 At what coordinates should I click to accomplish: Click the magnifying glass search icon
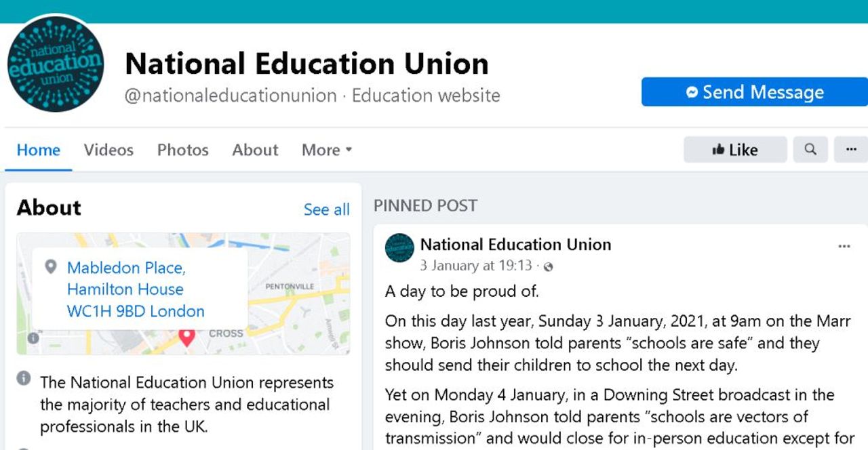tap(810, 150)
